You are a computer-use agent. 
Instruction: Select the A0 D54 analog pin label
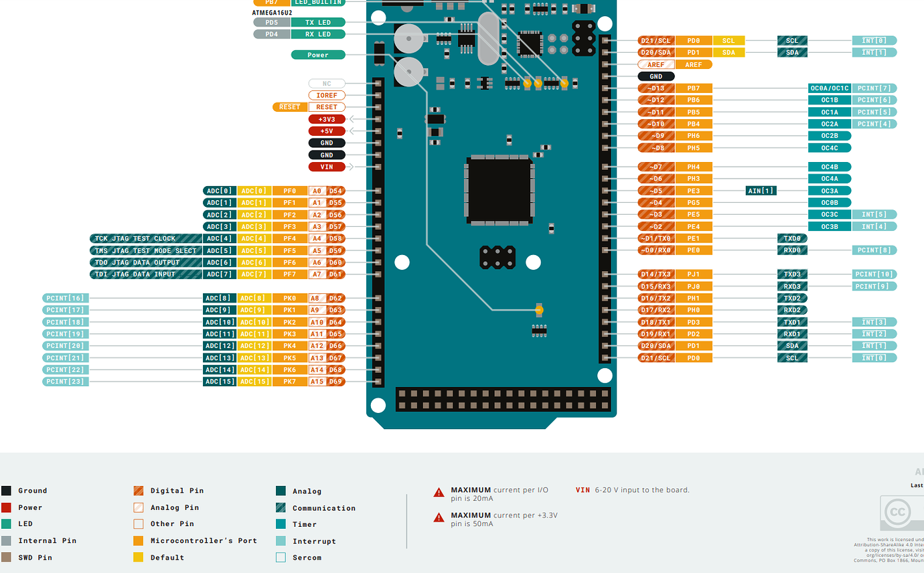pyautogui.click(x=326, y=190)
